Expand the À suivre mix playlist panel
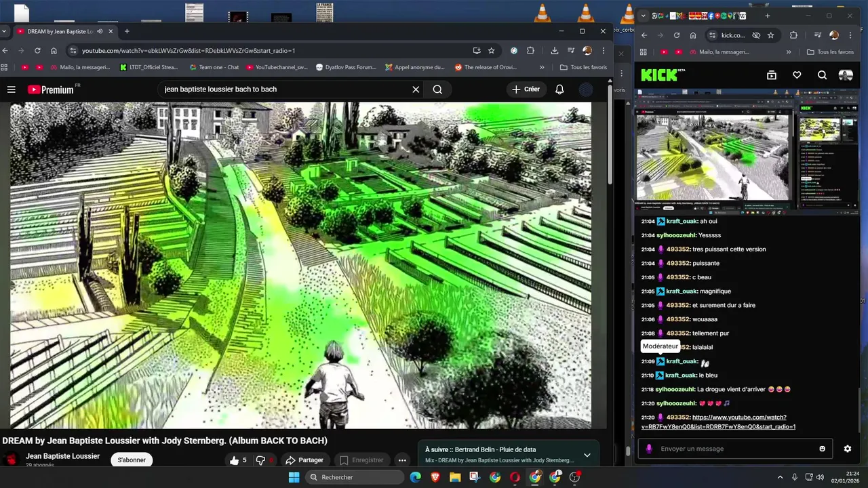This screenshot has height=488, width=868. pos(587,455)
